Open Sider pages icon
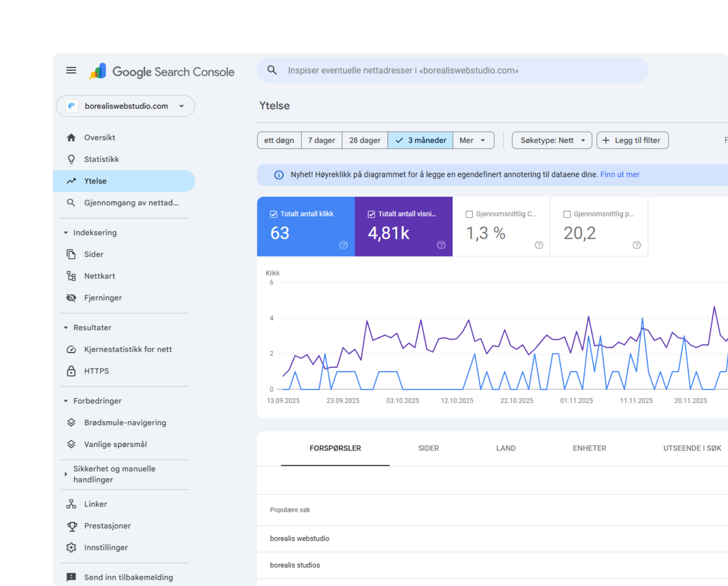Screen dimensions: 728x586 71,254
